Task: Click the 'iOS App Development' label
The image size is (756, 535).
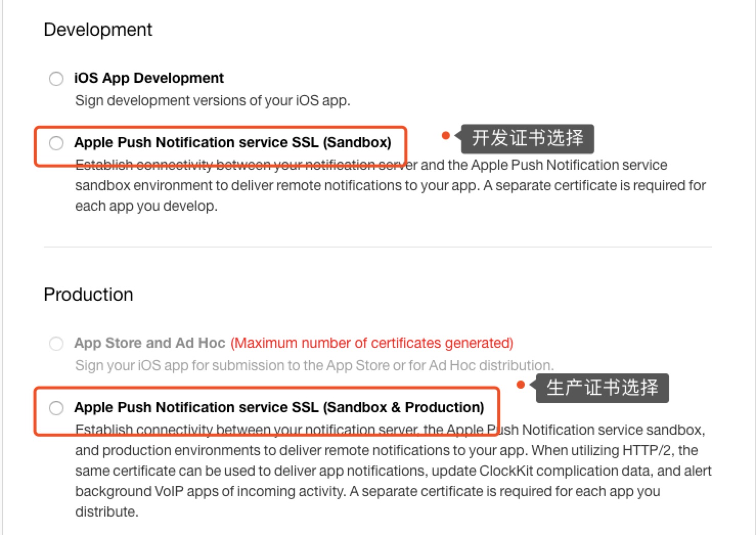Action: pos(149,78)
